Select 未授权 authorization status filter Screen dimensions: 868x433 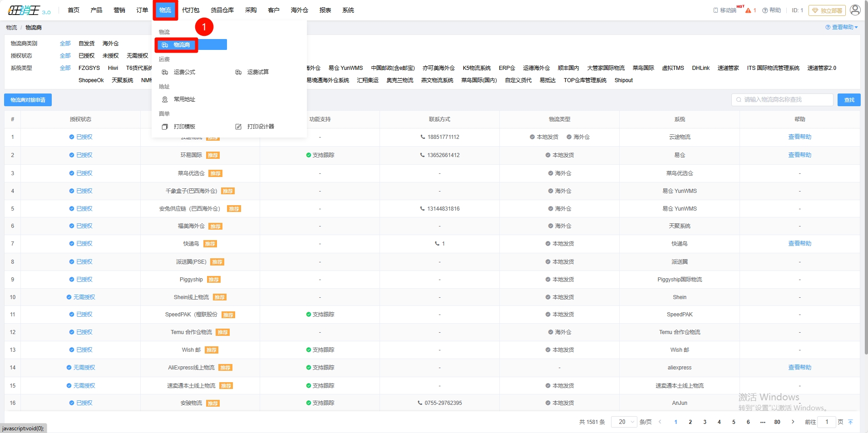pos(110,56)
